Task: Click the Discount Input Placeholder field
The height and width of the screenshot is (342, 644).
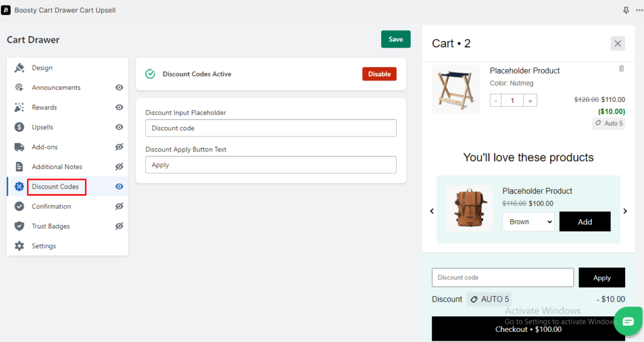Action: (x=271, y=128)
